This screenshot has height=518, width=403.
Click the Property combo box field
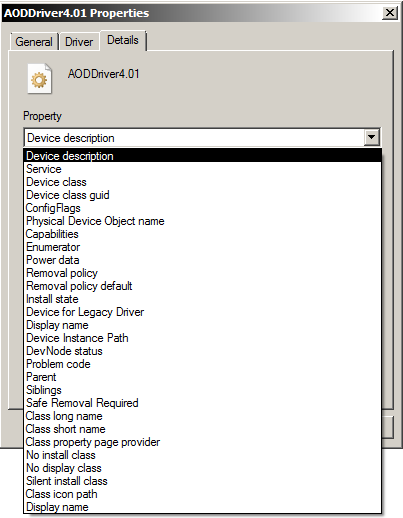(202, 137)
